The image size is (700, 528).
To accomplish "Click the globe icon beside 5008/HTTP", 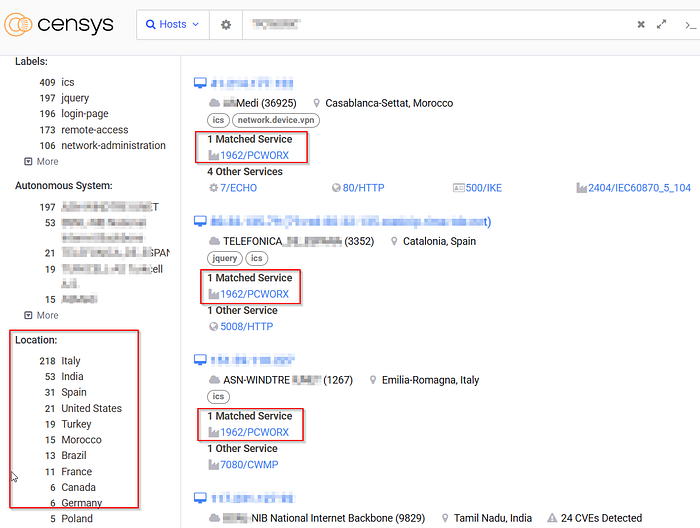I will click(x=214, y=327).
